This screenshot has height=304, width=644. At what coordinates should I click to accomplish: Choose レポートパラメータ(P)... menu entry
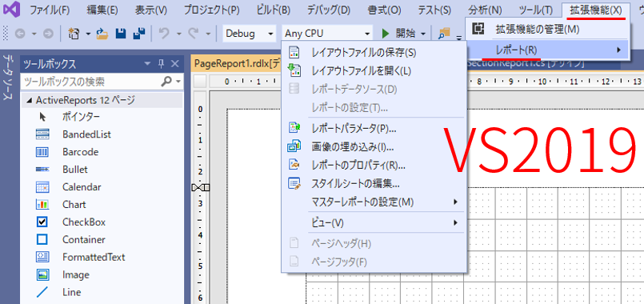[x=374, y=129]
